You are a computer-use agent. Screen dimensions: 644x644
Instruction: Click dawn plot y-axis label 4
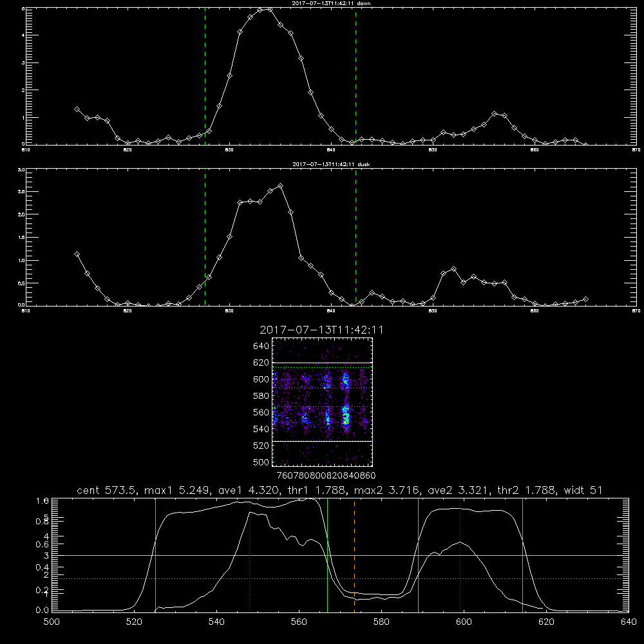coord(23,35)
